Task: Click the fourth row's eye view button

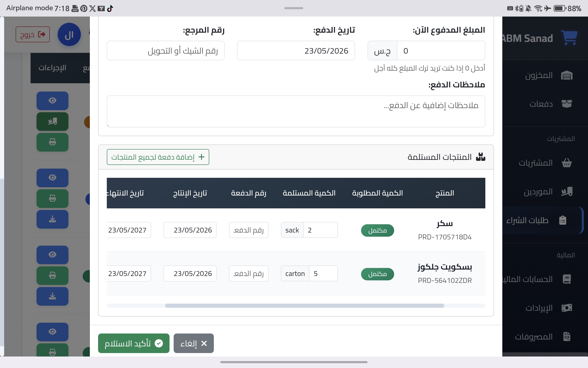Action: 52,332
